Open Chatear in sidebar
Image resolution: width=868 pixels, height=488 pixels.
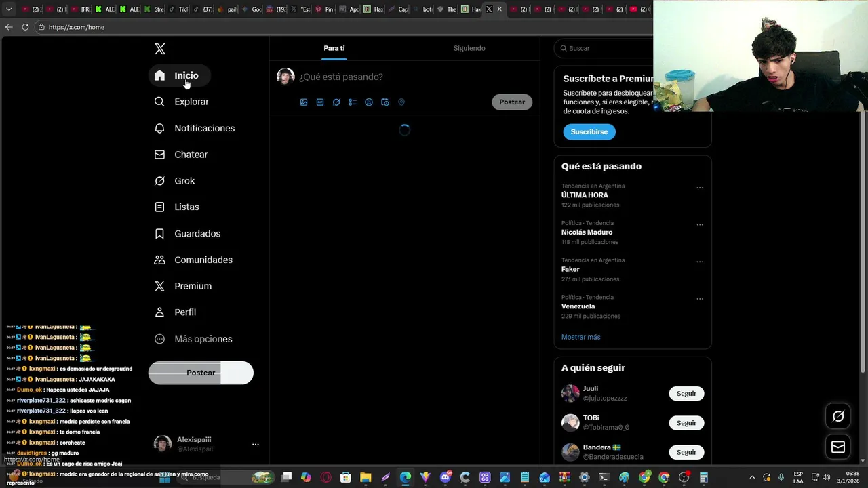coord(181,155)
